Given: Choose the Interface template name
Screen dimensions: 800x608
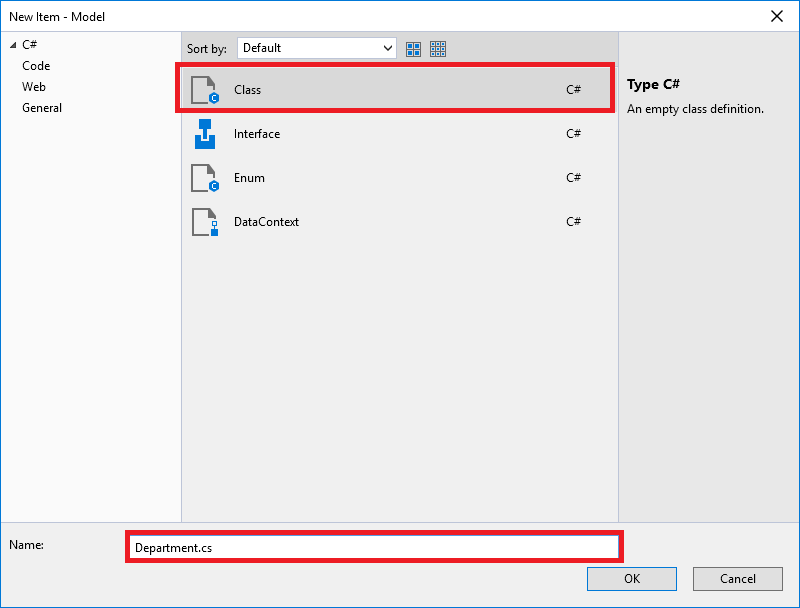Looking at the screenshot, I should click(257, 134).
